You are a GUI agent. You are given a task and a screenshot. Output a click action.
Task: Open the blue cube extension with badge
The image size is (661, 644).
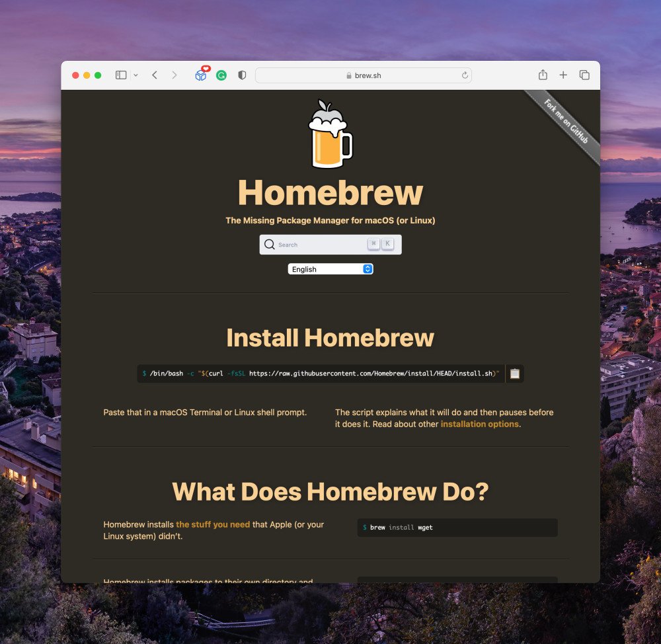tap(201, 74)
